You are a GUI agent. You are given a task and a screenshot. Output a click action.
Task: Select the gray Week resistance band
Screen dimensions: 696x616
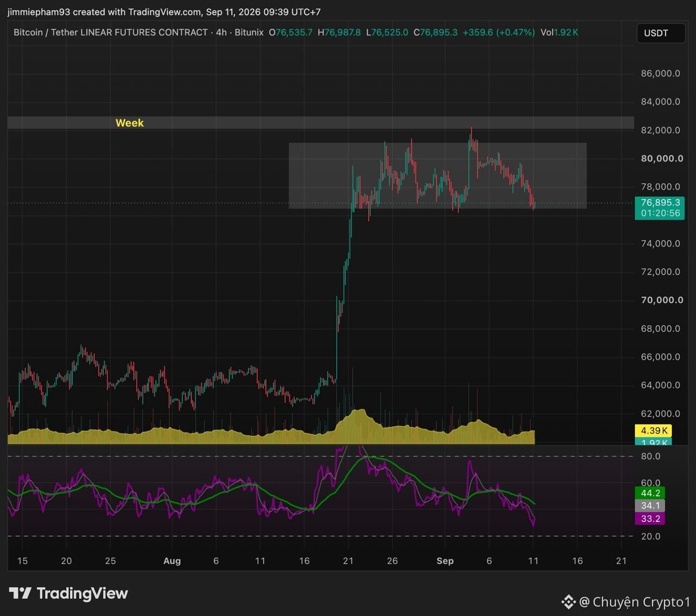pyautogui.click(x=321, y=123)
